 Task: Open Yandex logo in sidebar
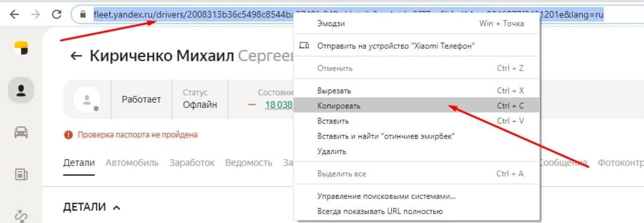pyautogui.click(x=21, y=48)
